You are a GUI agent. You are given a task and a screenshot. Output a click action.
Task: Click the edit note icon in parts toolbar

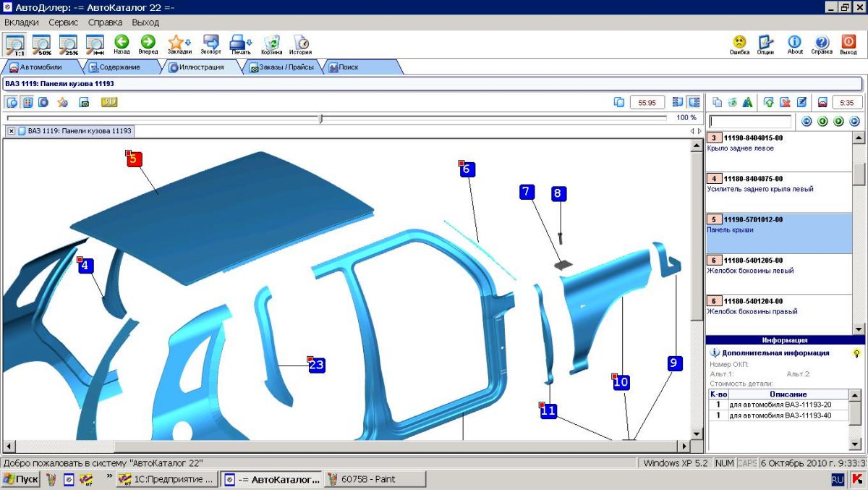(x=801, y=102)
